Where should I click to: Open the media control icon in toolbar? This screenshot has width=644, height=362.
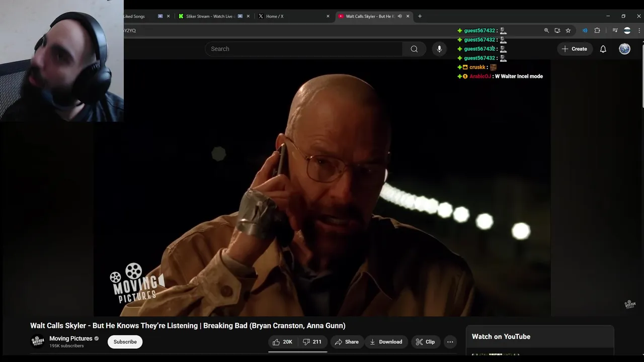(615, 31)
